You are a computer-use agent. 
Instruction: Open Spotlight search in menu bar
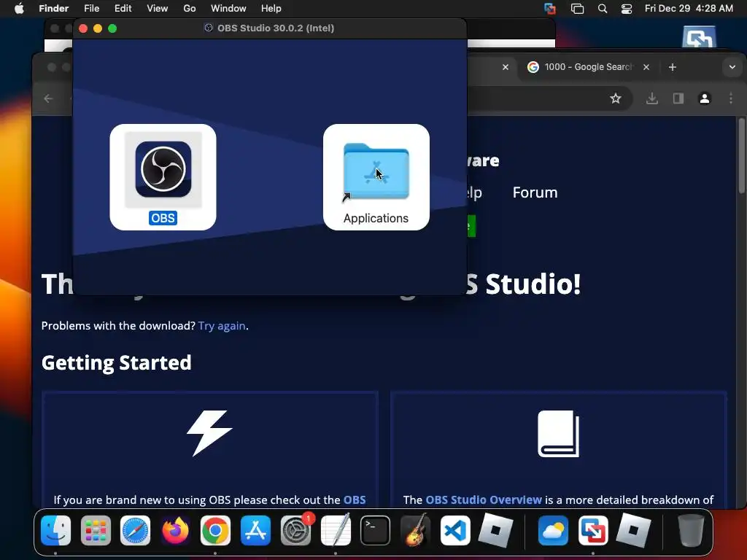point(602,9)
